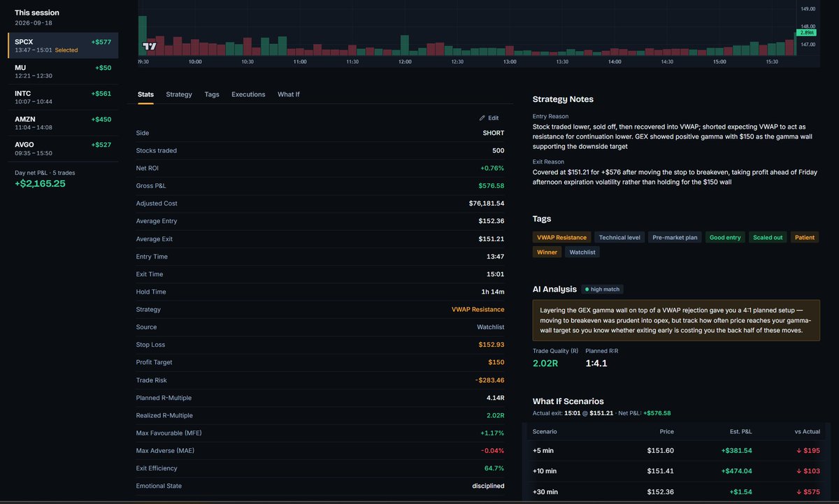
Task: Click the Watchlist tag chip
Action: [582, 252]
